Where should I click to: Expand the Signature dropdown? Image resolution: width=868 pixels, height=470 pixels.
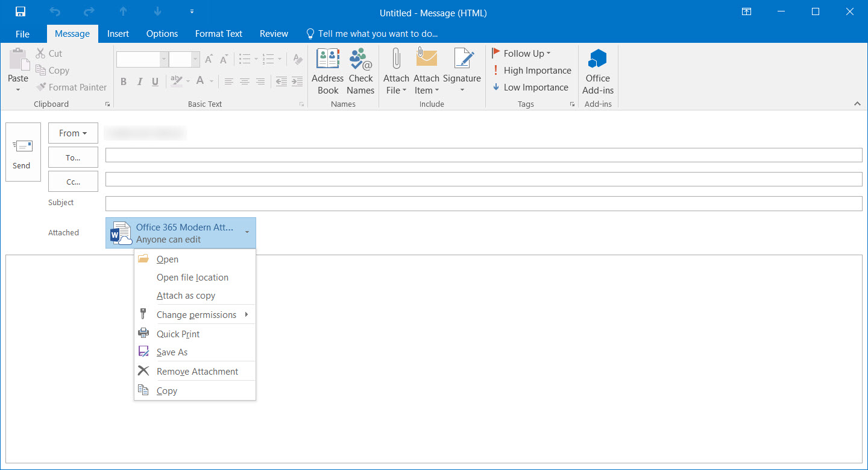[462, 91]
